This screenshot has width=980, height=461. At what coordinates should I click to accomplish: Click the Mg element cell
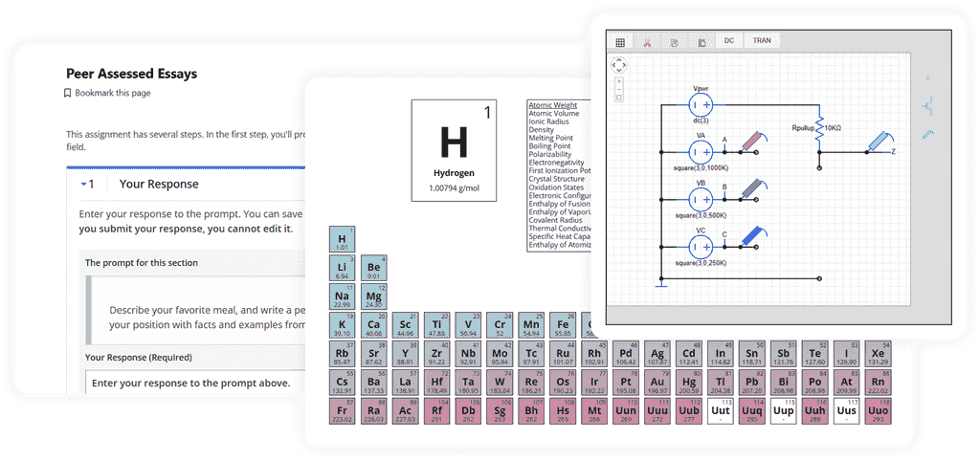[x=374, y=296]
